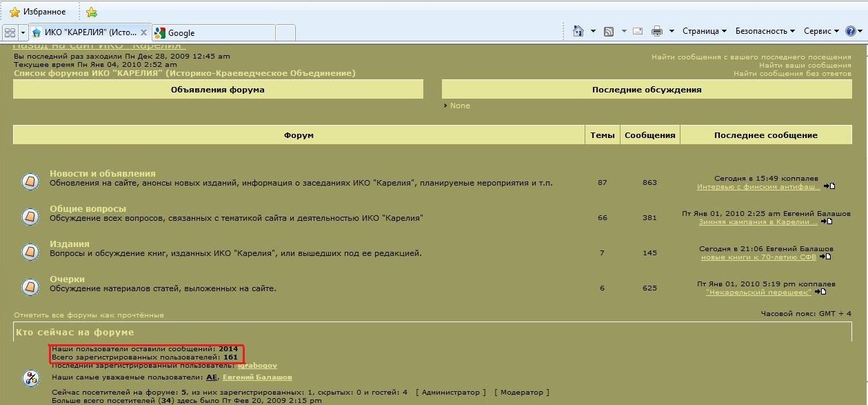The height and width of the screenshot is (405, 868).
Task: Click the forum icon beside Новости и объявления
Action: 30,182
